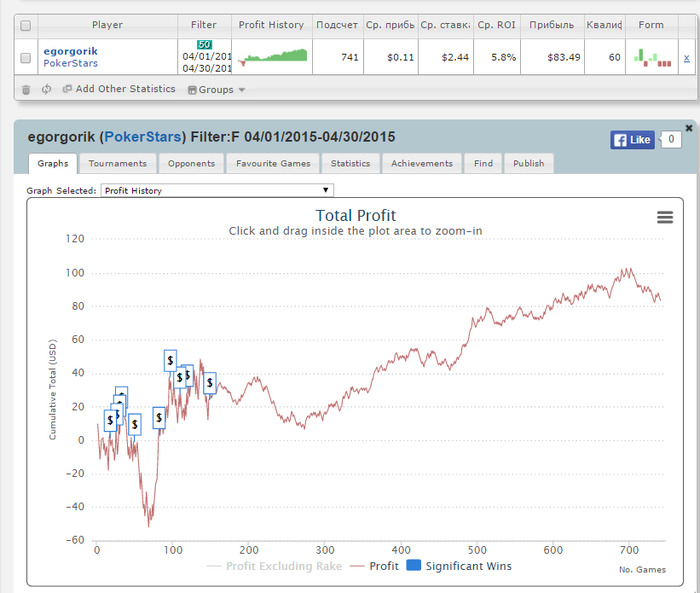Click the green 50 filter badge

pos(204,45)
